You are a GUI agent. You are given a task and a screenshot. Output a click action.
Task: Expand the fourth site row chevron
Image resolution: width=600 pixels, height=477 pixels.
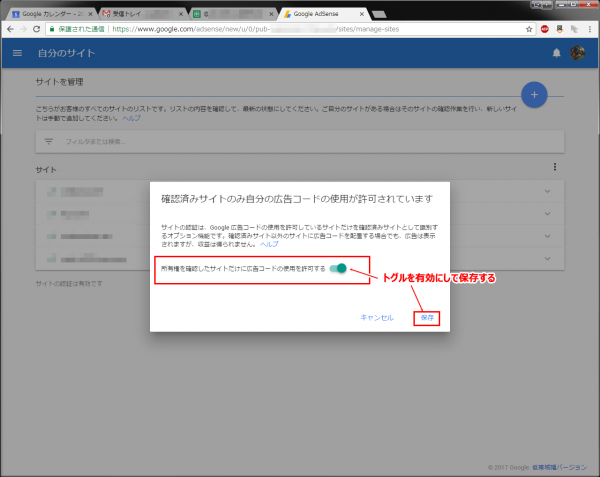click(548, 261)
